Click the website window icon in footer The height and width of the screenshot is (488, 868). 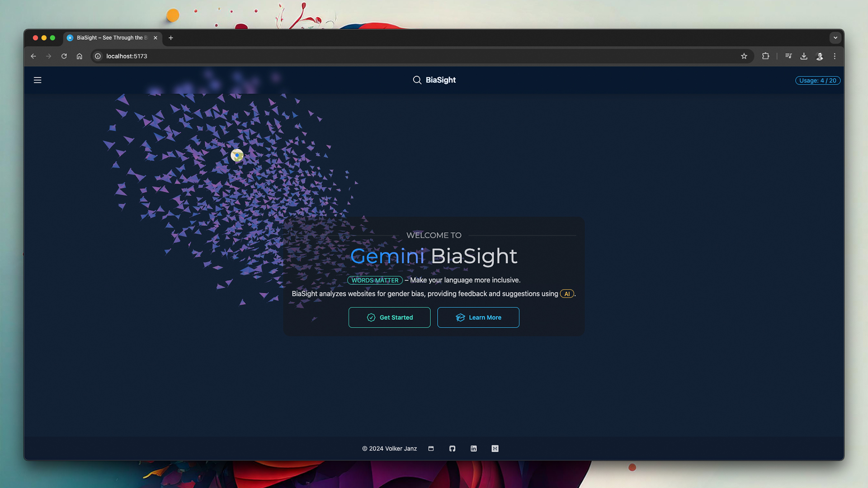pos(431,449)
